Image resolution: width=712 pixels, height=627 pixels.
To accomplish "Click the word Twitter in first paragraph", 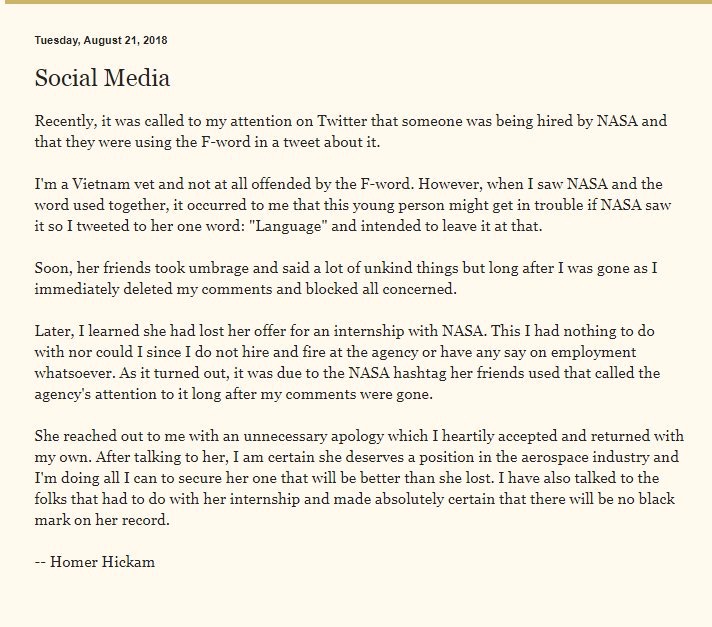I will pyautogui.click(x=341, y=121).
